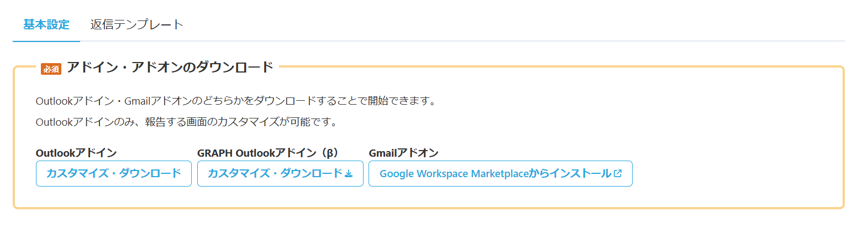
Task: Click the blue underline beneath 基本設定 tab
Action: [x=46, y=41]
